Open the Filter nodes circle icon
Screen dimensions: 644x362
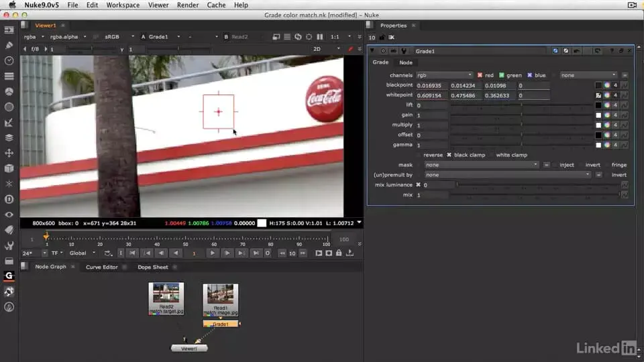pos(9,107)
